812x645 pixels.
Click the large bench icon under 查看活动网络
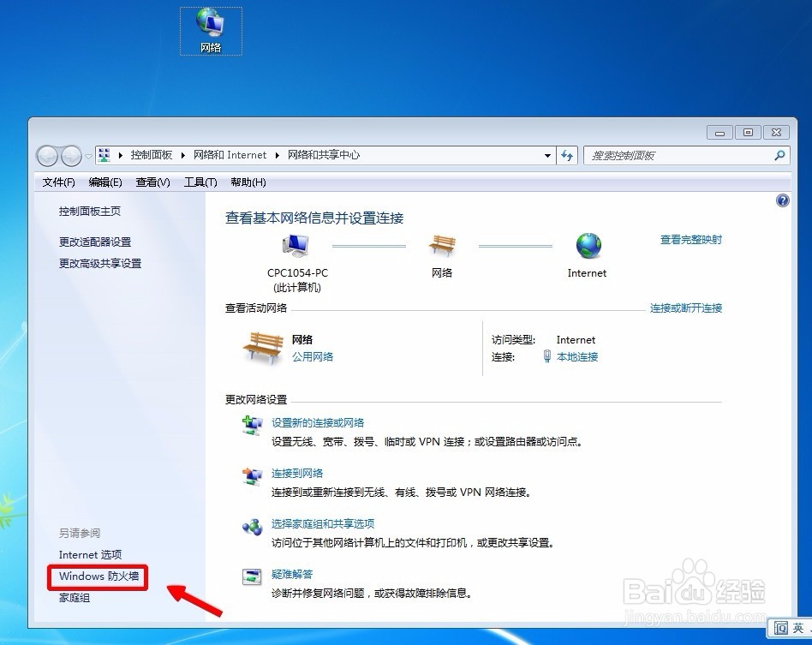263,347
